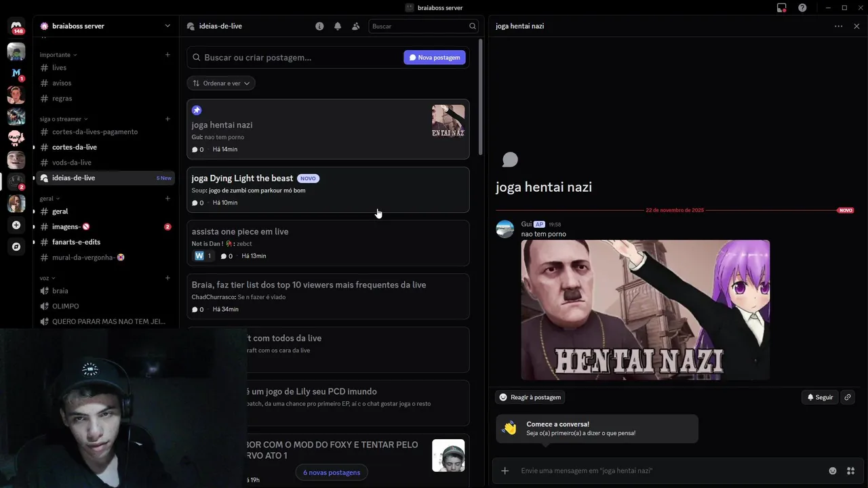This screenshot has height=488, width=868.
Task: Add channel to importante category
Action: [167, 55]
